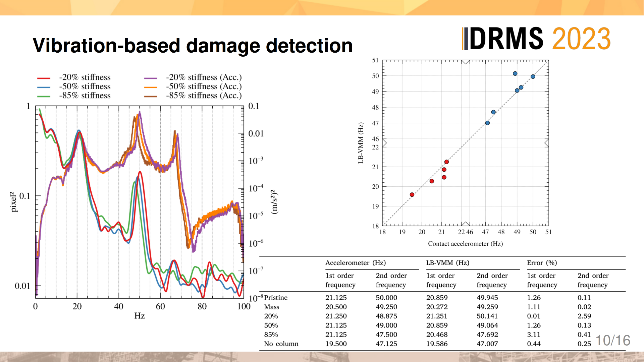The image size is (644, 362).
Task: Click the error value '0.44'
Action: 534,344
